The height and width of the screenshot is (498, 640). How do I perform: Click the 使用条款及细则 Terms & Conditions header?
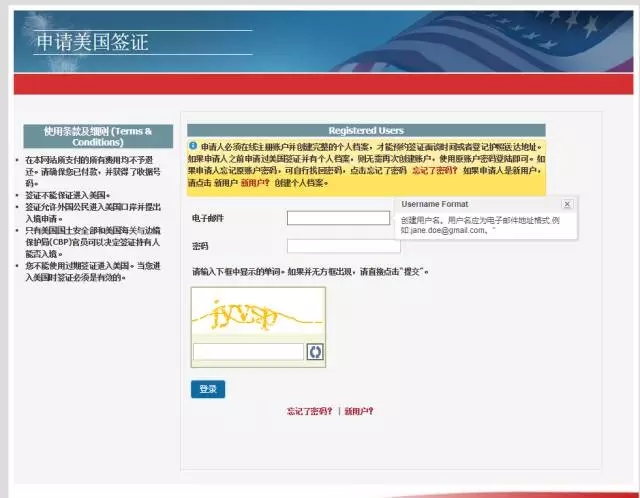[98, 136]
